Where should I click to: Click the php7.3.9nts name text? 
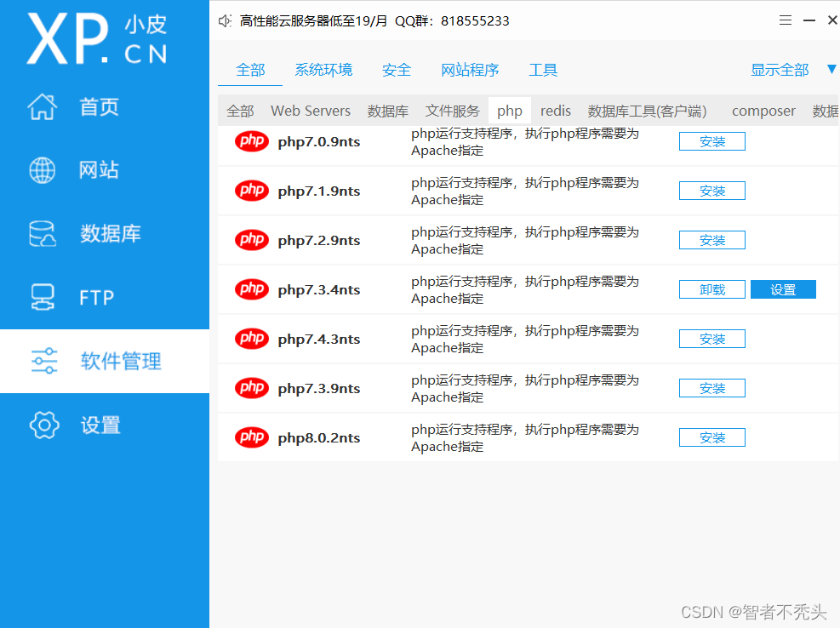(x=319, y=389)
